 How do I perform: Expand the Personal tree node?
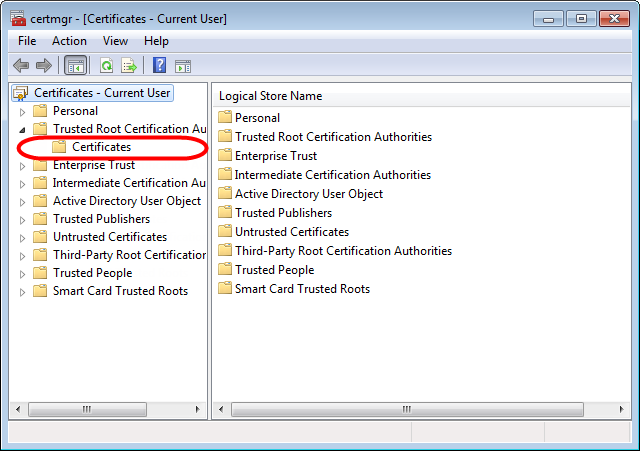[x=23, y=111]
